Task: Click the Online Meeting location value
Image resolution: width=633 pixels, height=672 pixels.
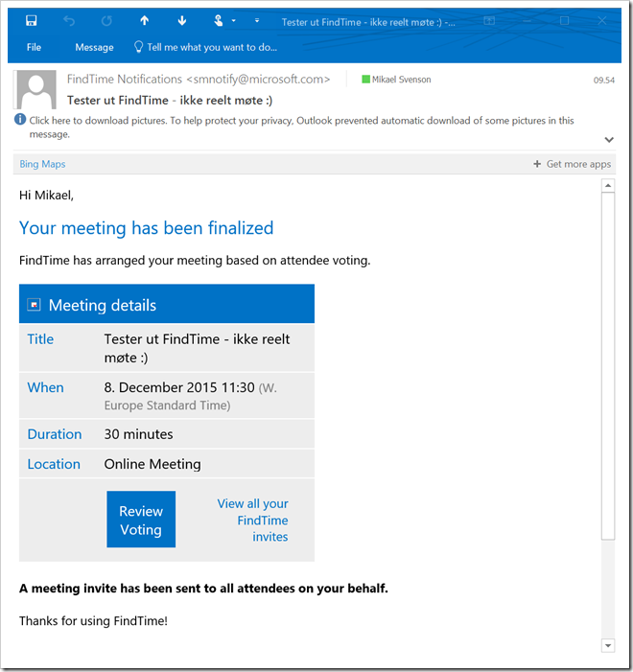Action: (152, 464)
